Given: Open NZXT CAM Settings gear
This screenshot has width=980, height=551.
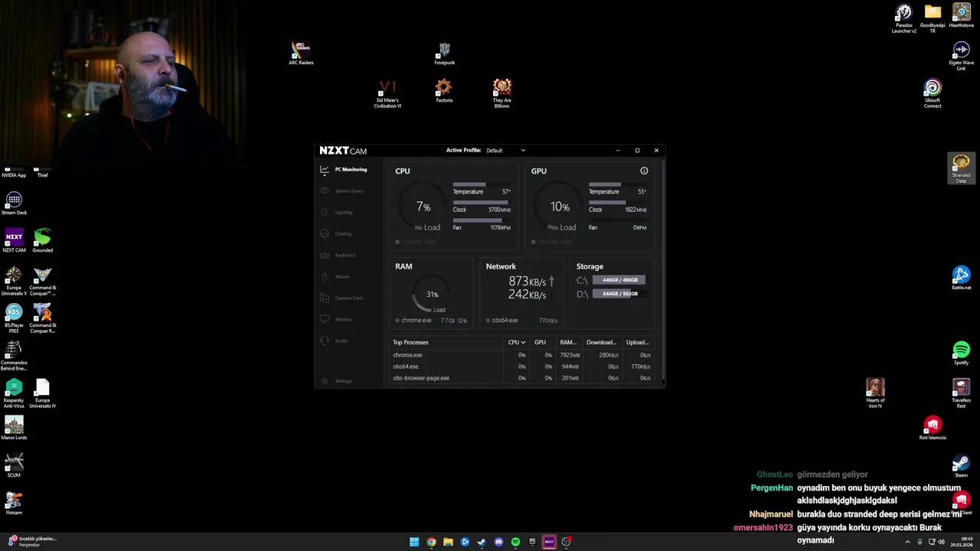Looking at the screenshot, I should click(x=325, y=381).
